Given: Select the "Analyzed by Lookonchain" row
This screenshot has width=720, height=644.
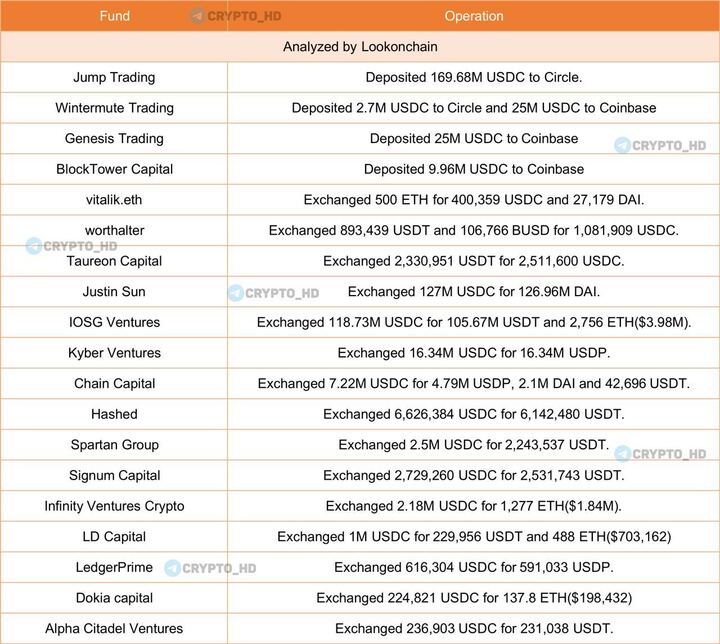Looking at the screenshot, I should click(360, 46).
